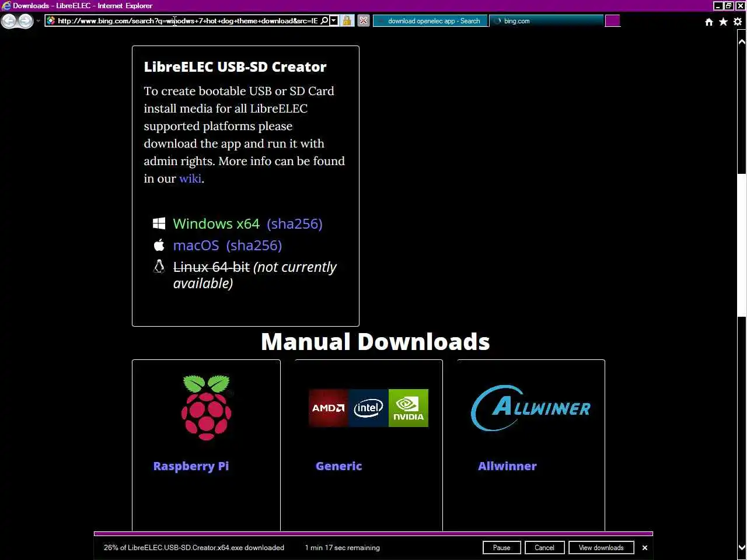Click the View downloads button
Screen dimensions: 747x560
601,548
